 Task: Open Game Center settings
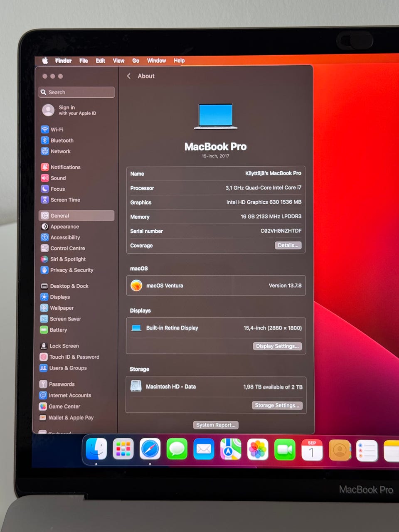(x=60, y=406)
